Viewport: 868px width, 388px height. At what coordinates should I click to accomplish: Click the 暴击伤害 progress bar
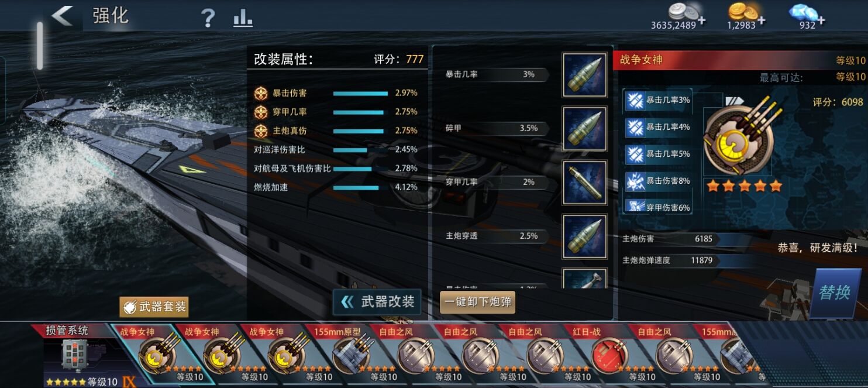[360, 93]
